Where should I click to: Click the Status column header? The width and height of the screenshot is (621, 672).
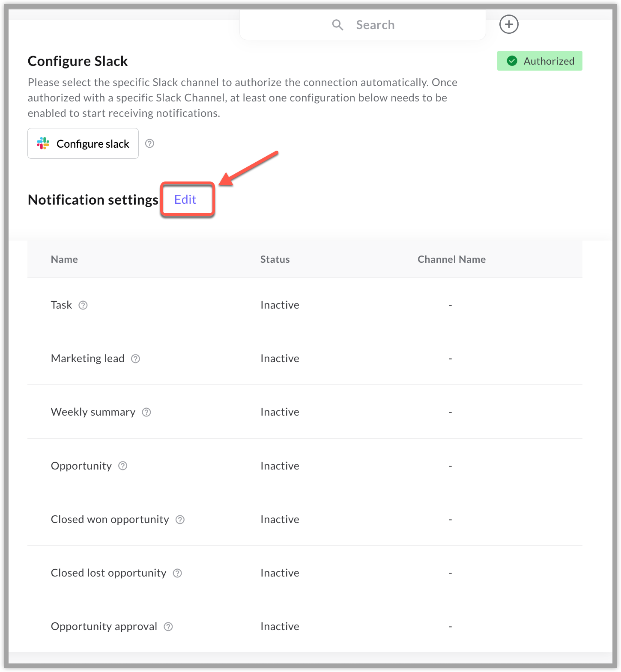275,259
